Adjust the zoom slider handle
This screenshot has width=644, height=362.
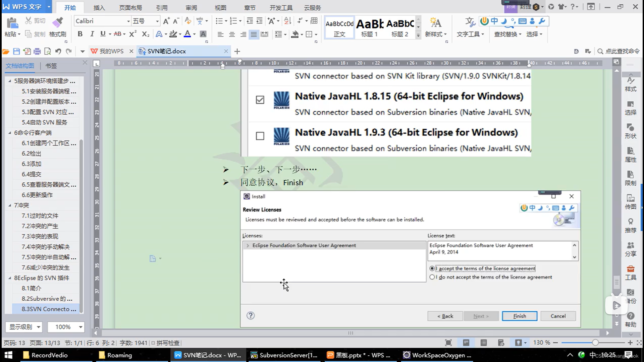pos(595,343)
